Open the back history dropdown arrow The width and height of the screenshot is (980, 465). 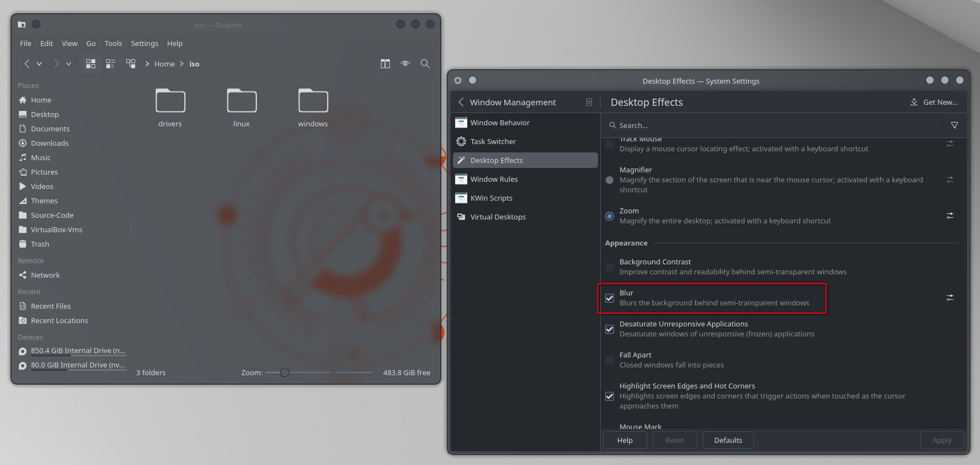tap(39, 64)
